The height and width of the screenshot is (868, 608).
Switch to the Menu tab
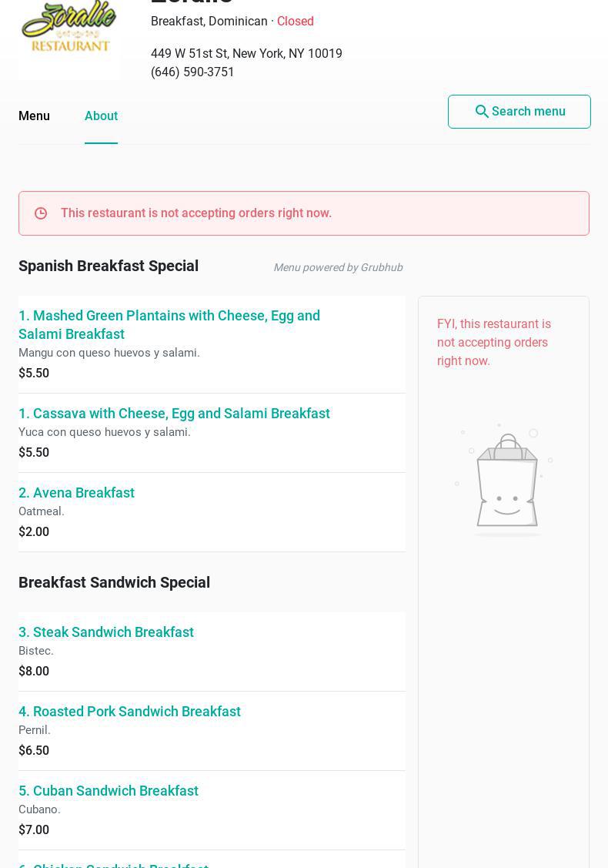(34, 116)
